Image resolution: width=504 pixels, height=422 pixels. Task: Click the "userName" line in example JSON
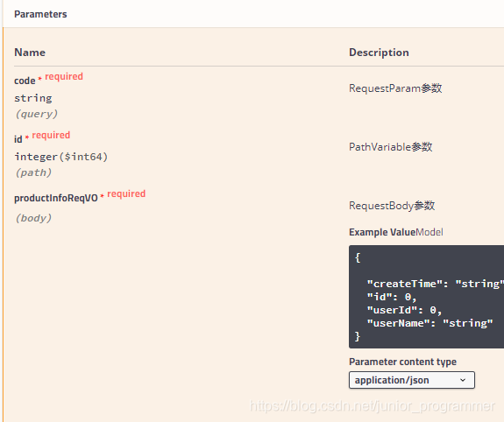[x=429, y=323]
